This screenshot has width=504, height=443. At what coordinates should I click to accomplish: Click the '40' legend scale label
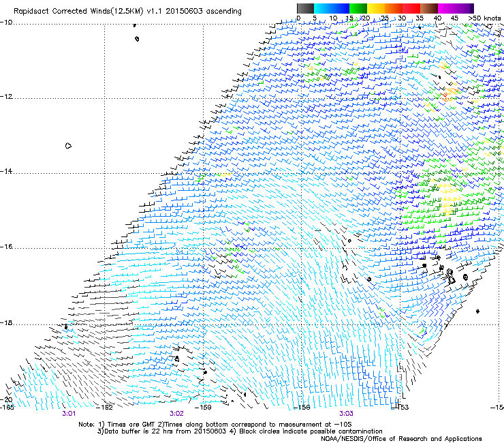[437, 18]
